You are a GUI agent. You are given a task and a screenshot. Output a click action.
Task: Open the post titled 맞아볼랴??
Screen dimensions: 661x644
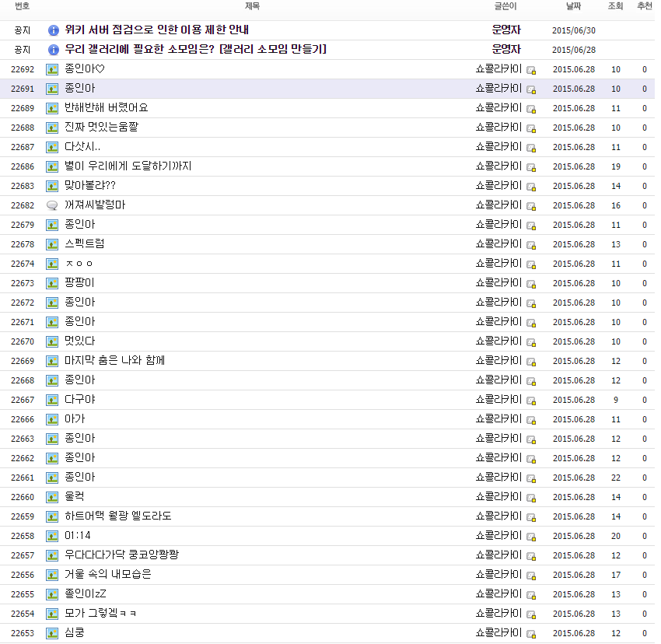pyautogui.click(x=89, y=185)
